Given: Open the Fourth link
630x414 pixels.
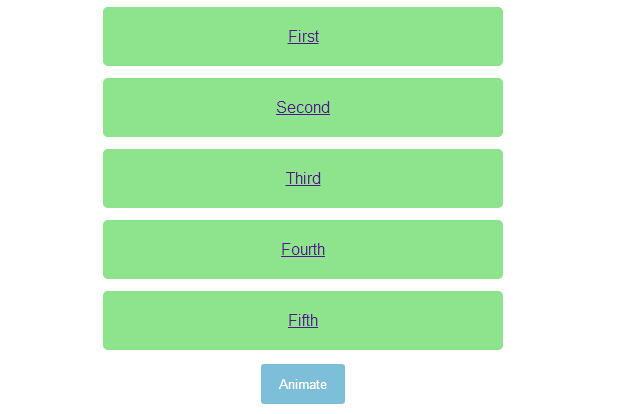Looking at the screenshot, I should (x=303, y=250).
